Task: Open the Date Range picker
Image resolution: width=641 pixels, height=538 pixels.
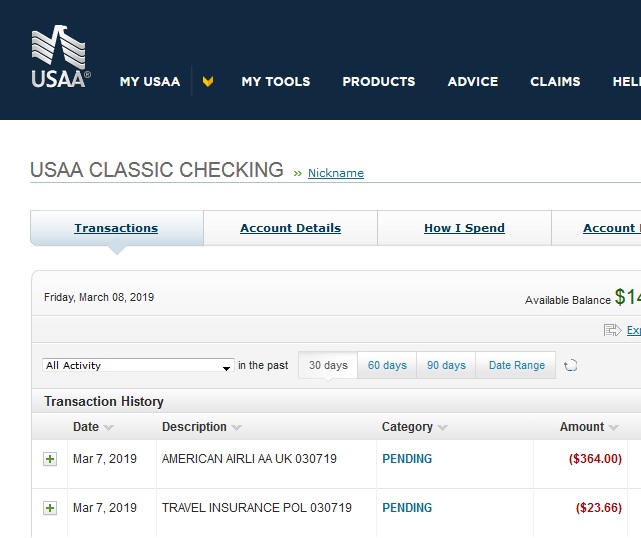Action: click(516, 366)
